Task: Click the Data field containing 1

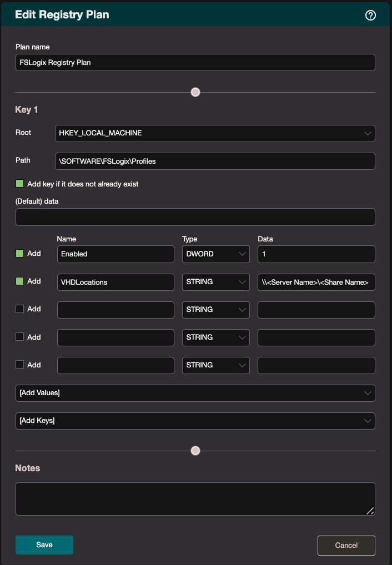Action: (x=316, y=254)
